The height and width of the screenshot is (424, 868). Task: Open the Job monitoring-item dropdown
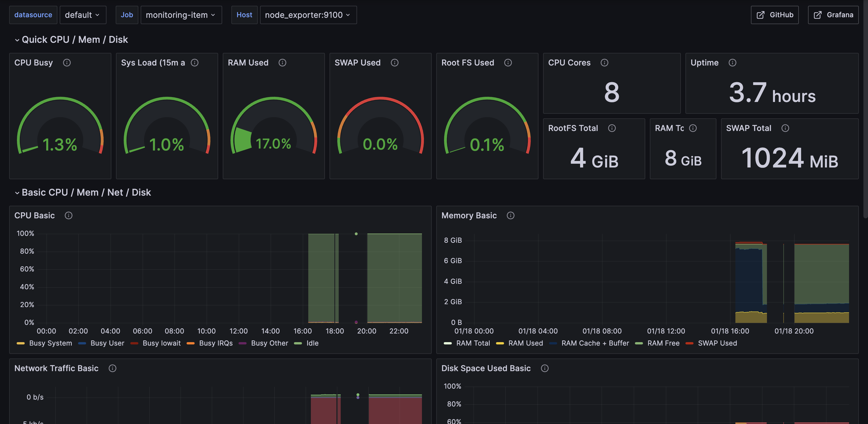181,15
